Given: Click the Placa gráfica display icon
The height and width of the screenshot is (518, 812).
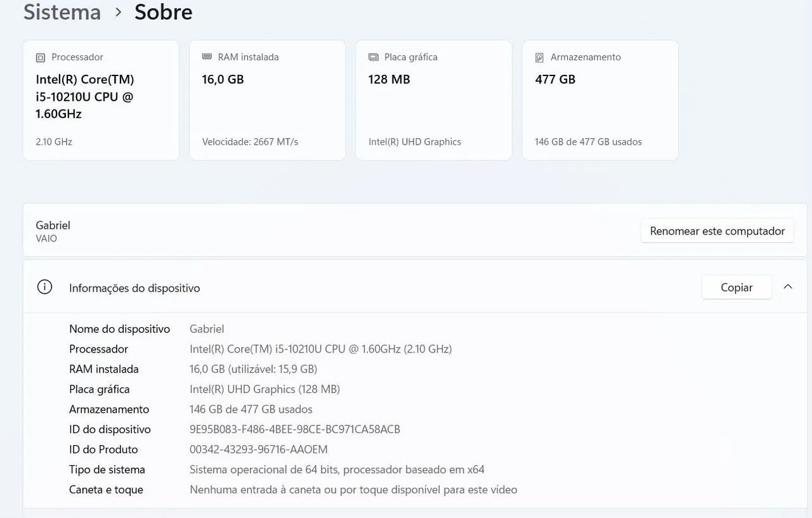Looking at the screenshot, I should coord(374,57).
